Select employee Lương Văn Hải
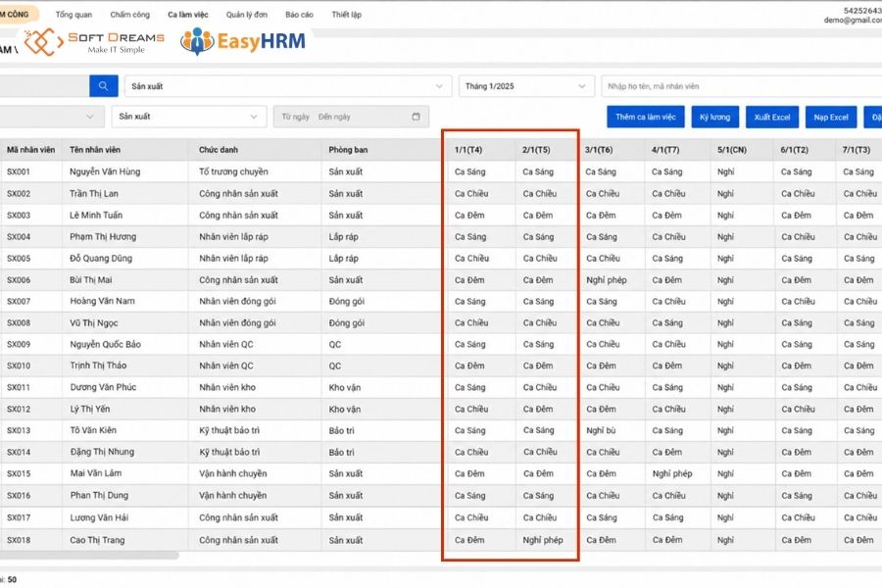The height and width of the screenshot is (588, 882). click(x=99, y=517)
